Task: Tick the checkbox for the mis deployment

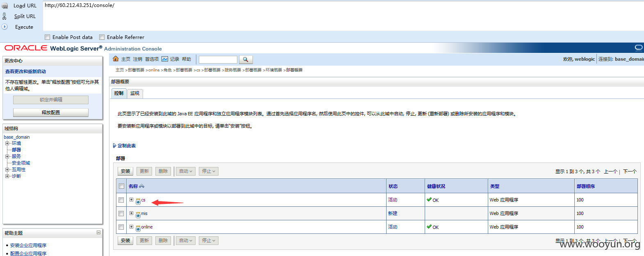Action: pyautogui.click(x=121, y=213)
